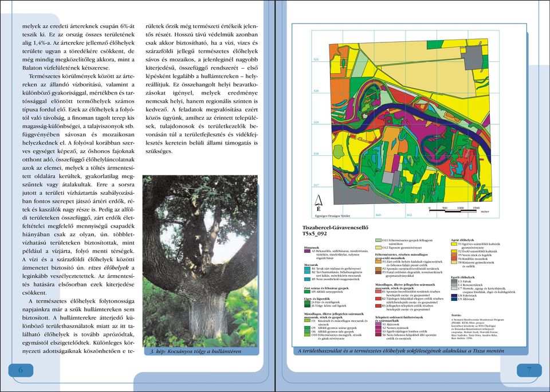This screenshot has width=550, height=392.
Task: Open the colored habitat map image
Action: (x=410, y=121)
